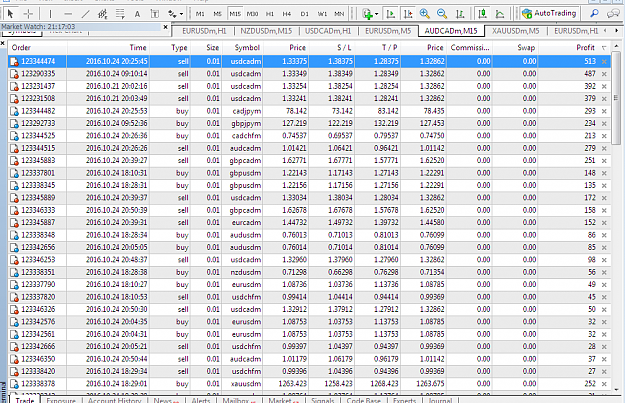Image resolution: width=625 pixels, height=403 pixels.
Task: Close the Terminal panel
Action: click(x=2, y=43)
